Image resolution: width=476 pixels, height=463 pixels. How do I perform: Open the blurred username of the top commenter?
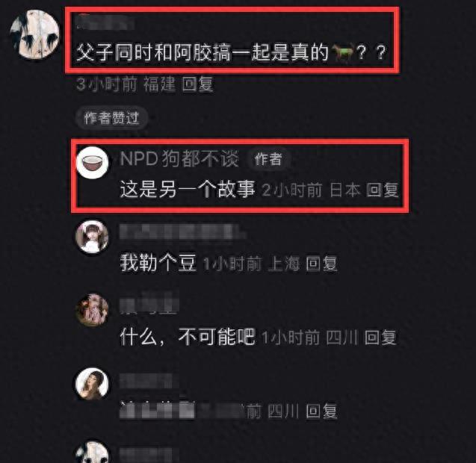click(x=105, y=22)
